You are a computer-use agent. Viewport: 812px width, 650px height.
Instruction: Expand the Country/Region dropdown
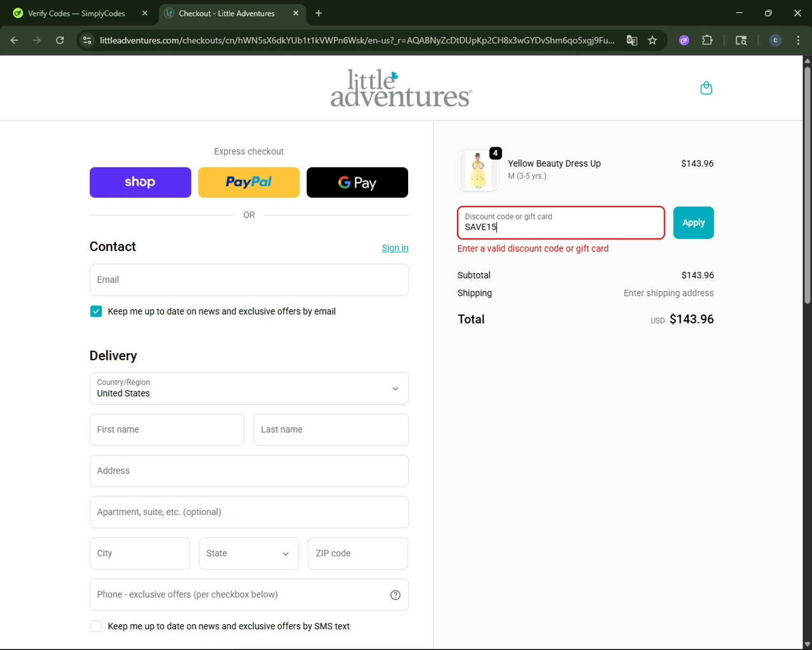click(249, 388)
